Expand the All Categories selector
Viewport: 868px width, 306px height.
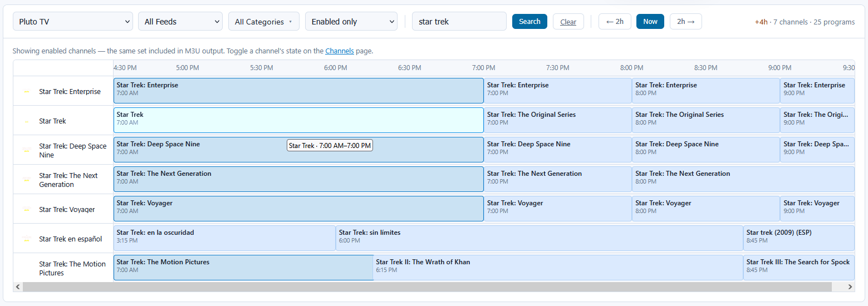tap(264, 21)
